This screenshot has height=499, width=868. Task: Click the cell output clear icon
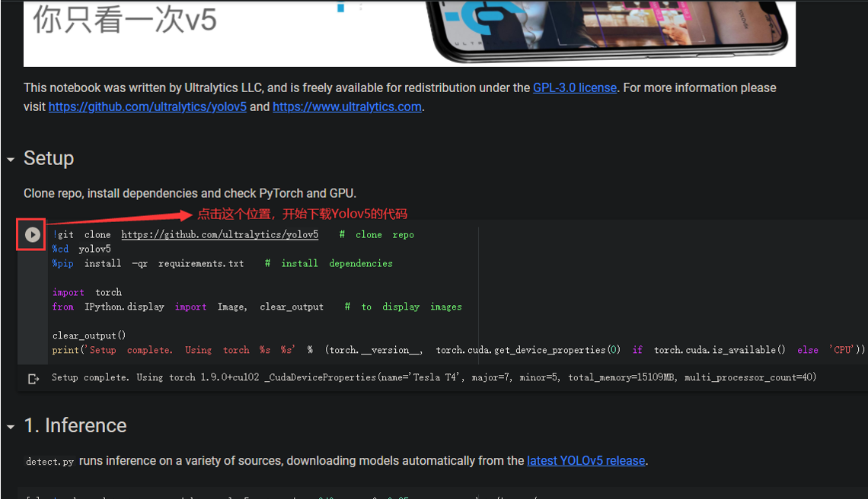point(34,379)
